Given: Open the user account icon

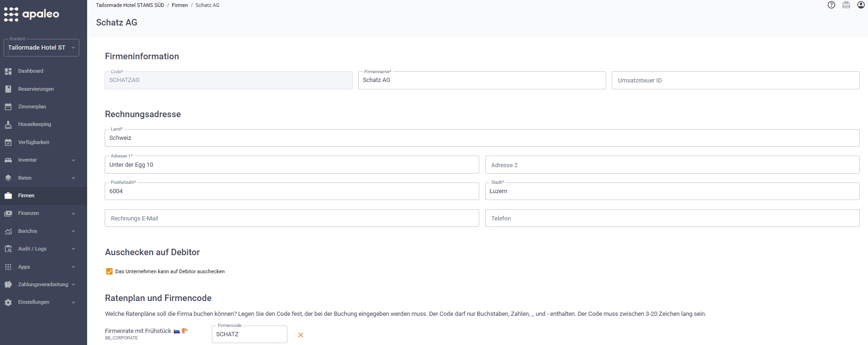Looking at the screenshot, I should (x=861, y=5).
